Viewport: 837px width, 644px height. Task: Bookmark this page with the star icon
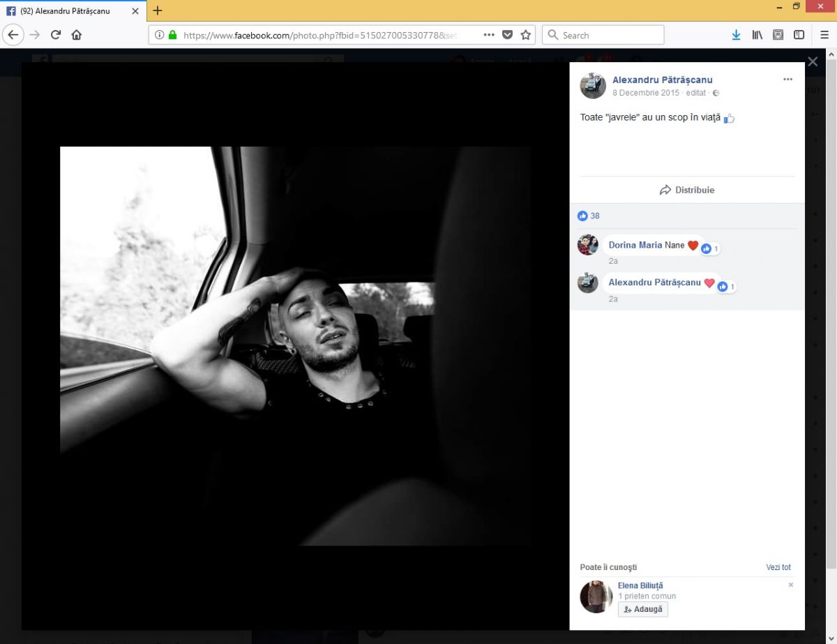(526, 35)
